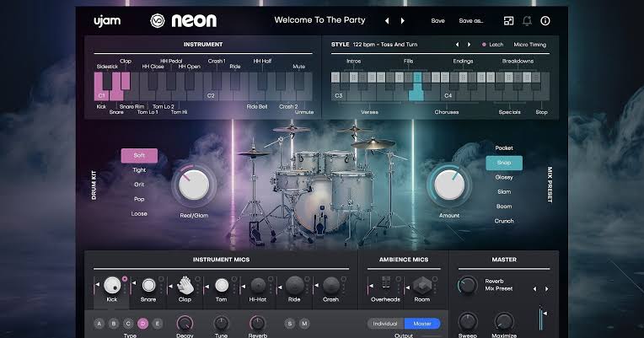Click the Overheads level slider triangle

coord(370,287)
